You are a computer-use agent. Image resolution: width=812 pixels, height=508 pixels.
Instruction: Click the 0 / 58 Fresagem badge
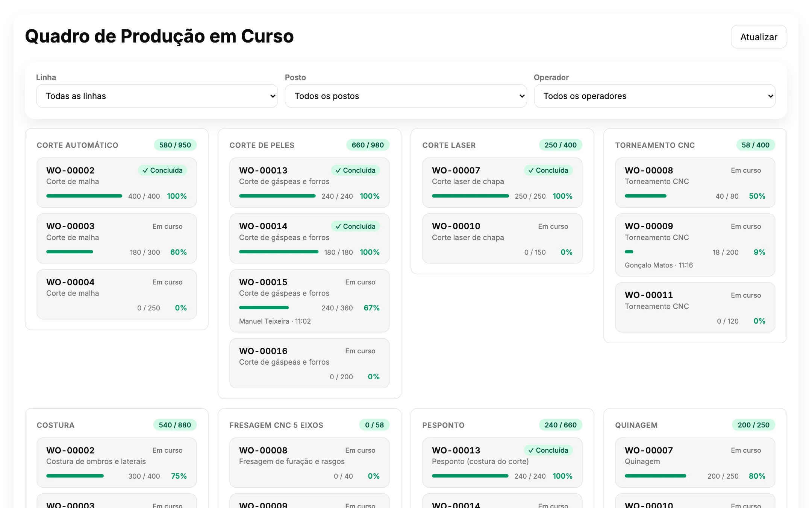tap(374, 425)
